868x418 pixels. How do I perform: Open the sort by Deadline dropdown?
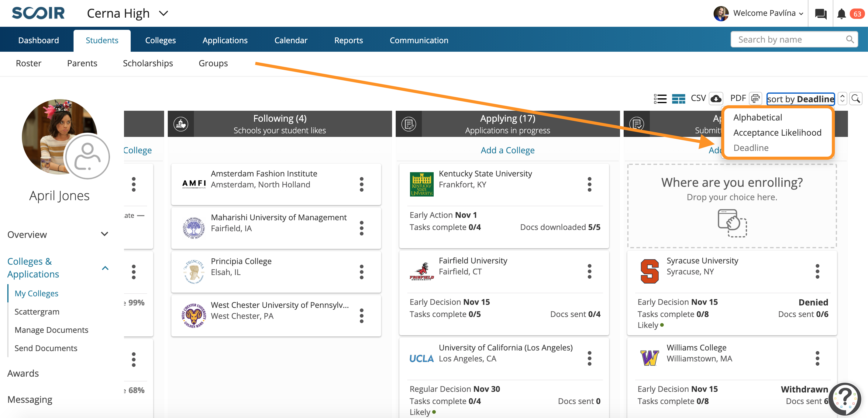pos(800,99)
